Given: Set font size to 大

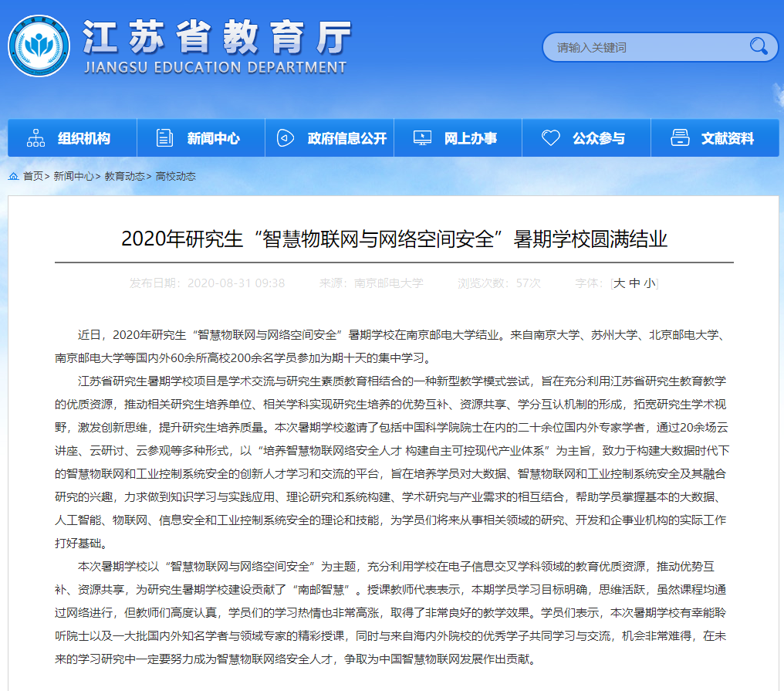Looking at the screenshot, I should pyautogui.click(x=619, y=283).
